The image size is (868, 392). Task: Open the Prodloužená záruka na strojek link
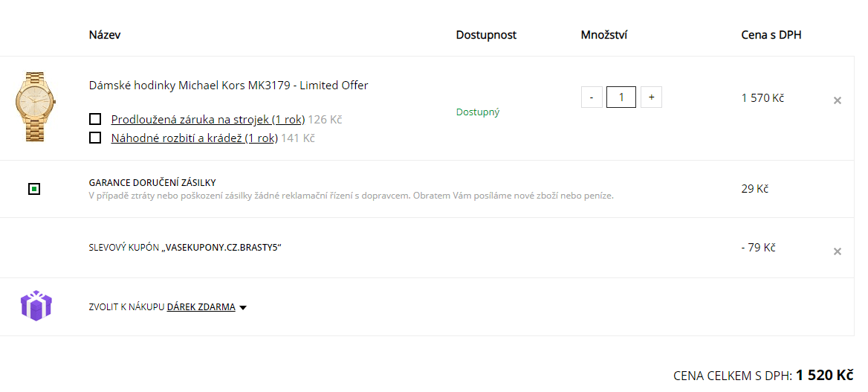(x=207, y=119)
